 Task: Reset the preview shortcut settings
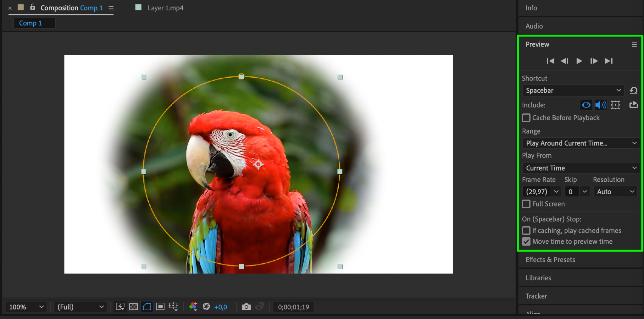pos(633,91)
